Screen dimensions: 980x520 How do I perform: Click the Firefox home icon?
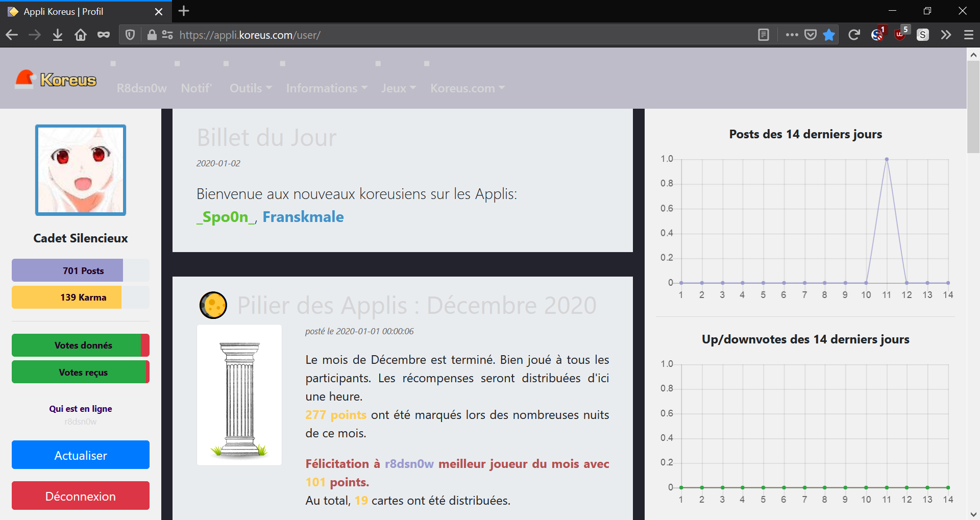[81, 35]
